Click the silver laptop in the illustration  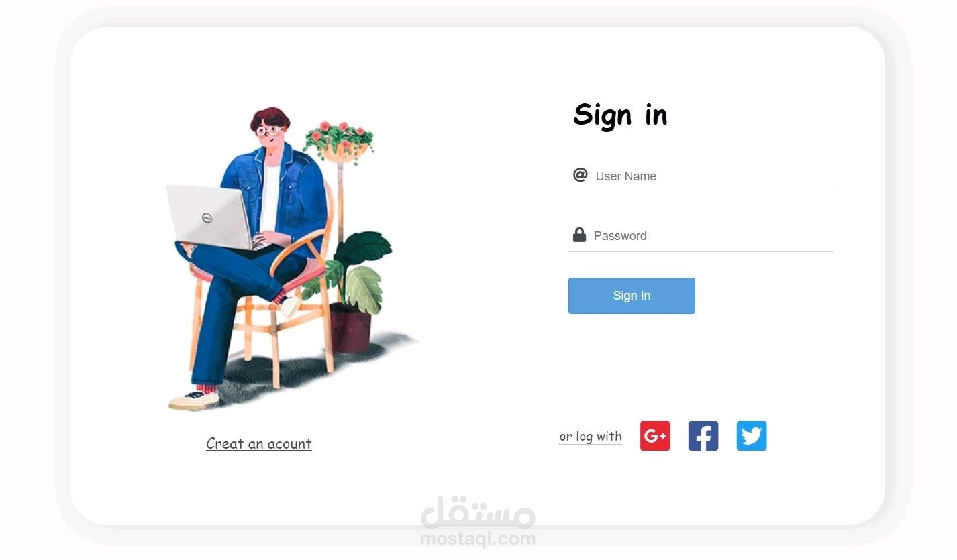(x=209, y=218)
